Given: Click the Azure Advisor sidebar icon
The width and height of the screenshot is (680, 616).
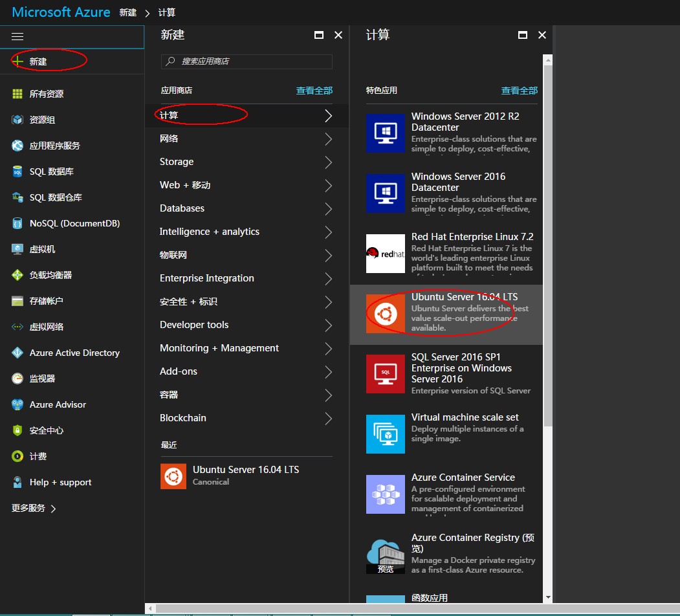Looking at the screenshot, I should coord(17,404).
